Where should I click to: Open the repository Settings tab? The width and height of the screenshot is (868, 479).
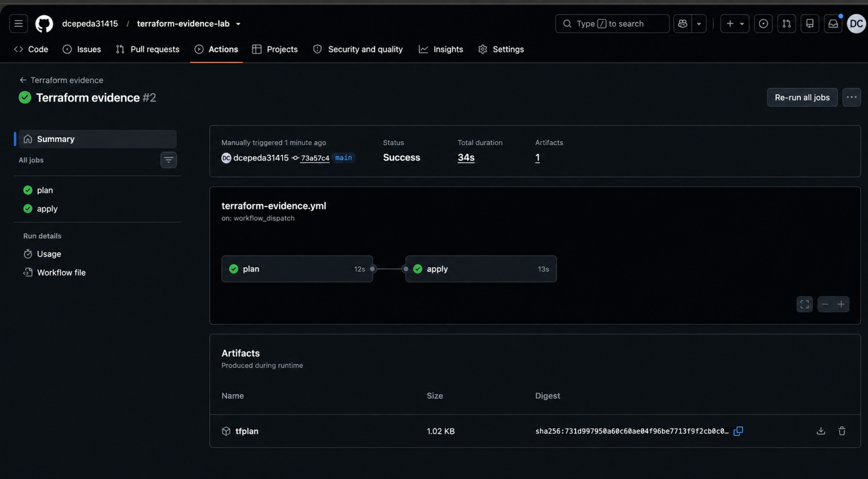point(501,49)
